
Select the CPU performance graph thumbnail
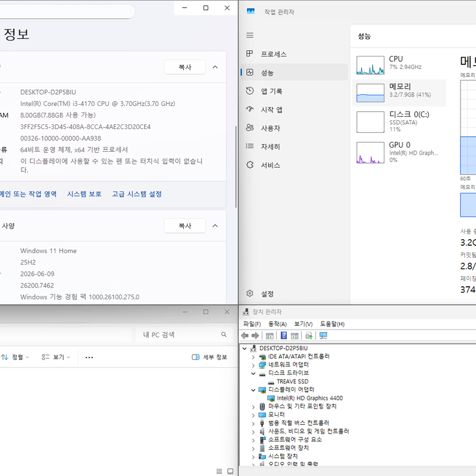[370, 65]
